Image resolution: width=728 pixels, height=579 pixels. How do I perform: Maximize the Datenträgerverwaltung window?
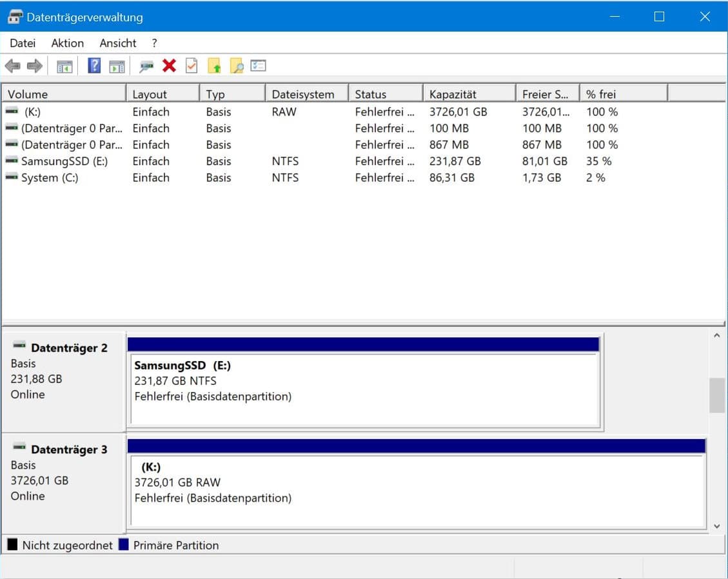click(x=659, y=17)
